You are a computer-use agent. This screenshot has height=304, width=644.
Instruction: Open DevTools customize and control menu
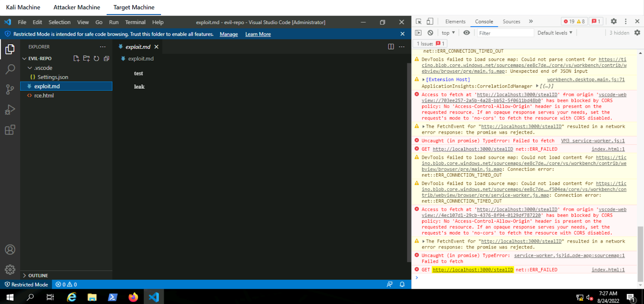click(625, 21)
